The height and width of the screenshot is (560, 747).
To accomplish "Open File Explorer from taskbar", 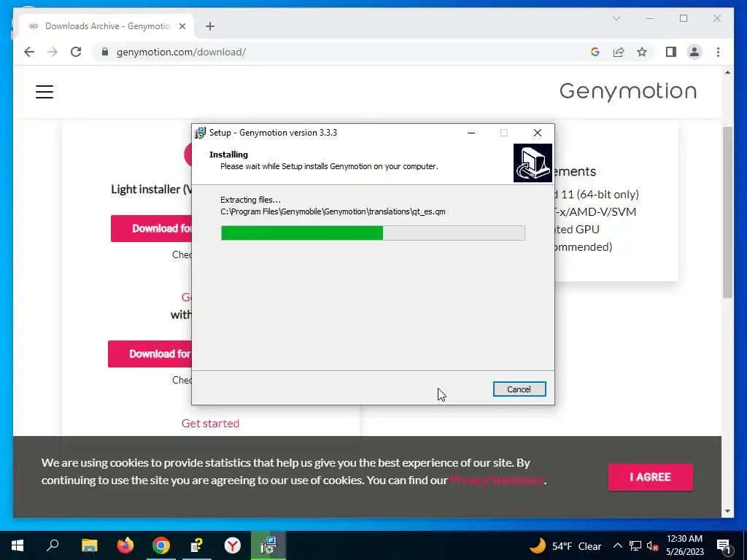I will coord(89,545).
